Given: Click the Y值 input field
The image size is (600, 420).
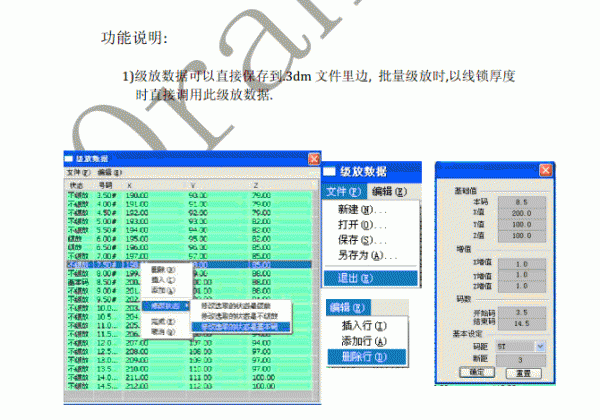Looking at the screenshot, I should point(522,225).
